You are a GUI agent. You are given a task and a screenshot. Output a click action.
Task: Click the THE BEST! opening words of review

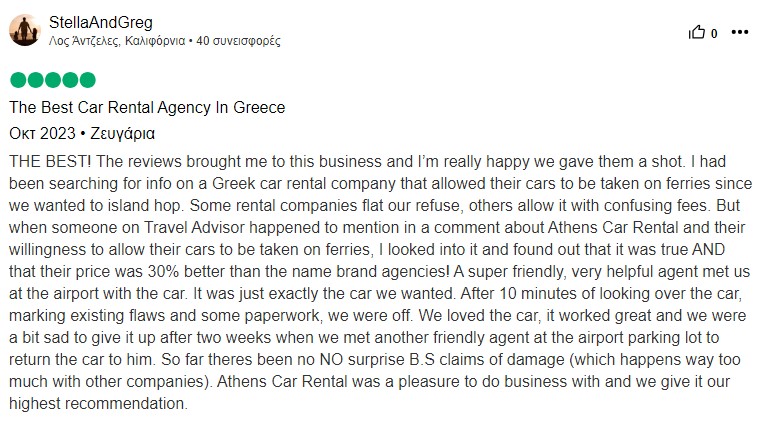click(50, 162)
